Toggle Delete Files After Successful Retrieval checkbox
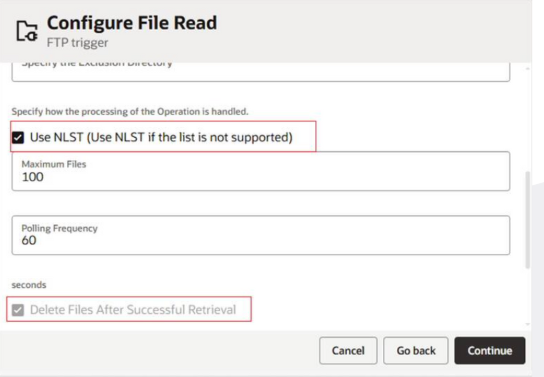 coord(18,310)
